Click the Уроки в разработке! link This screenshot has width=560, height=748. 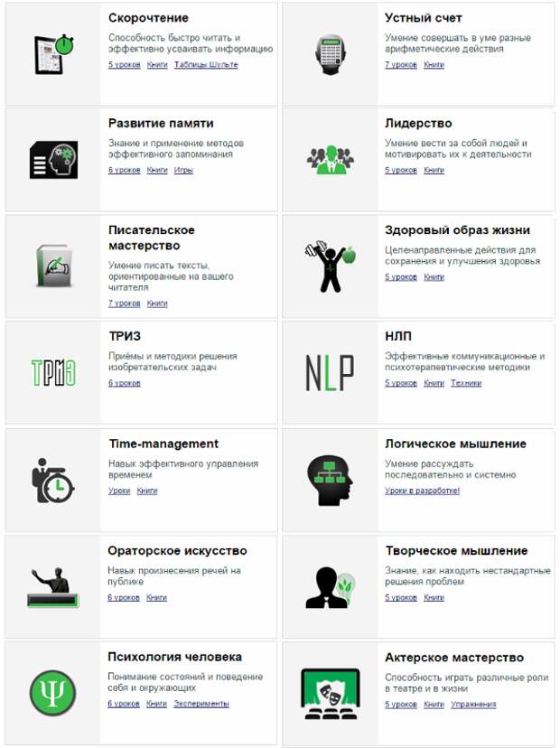422,491
